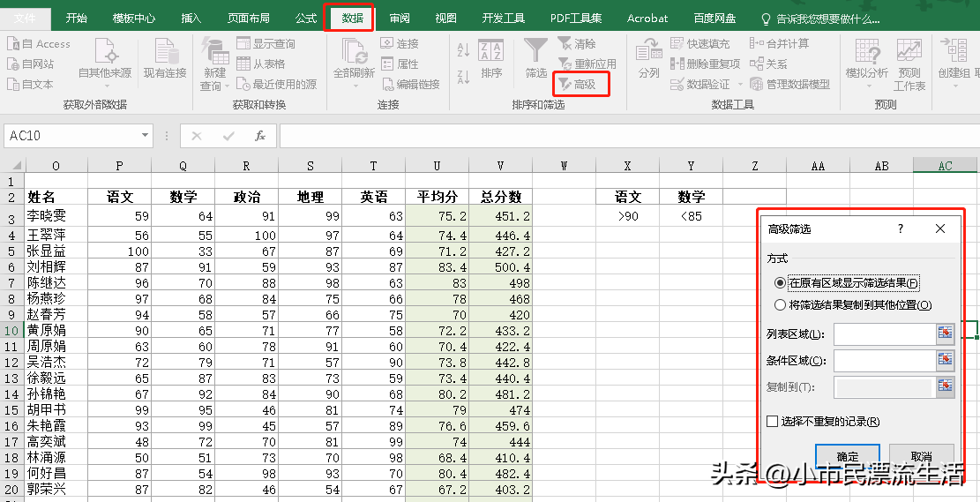Switch to the 插入 tab
Screen dimensions: 980x502
pos(191,19)
